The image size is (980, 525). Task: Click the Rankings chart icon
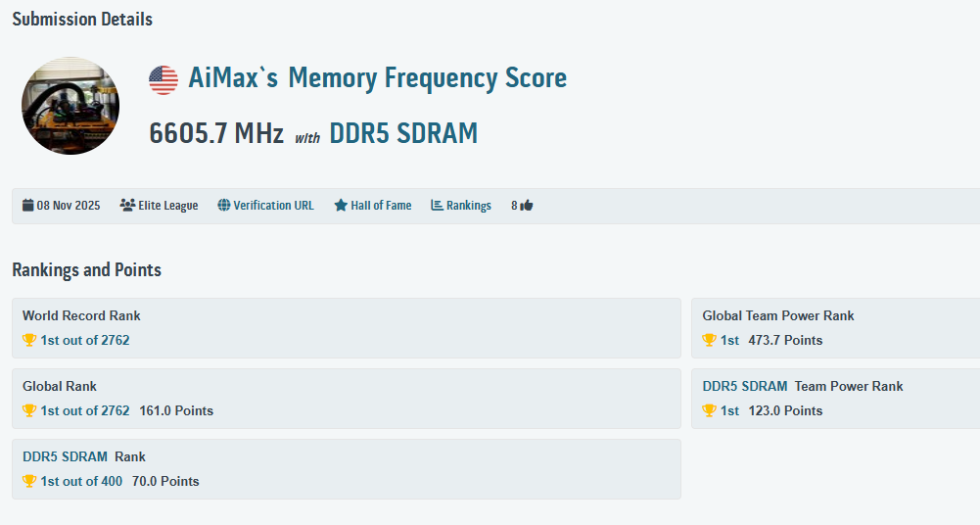pos(438,206)
